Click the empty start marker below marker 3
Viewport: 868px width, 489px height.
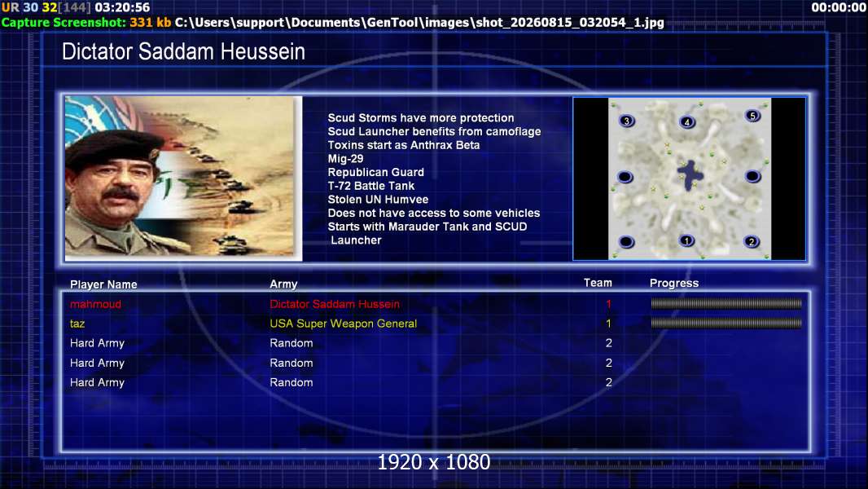(x=625, y=177)
